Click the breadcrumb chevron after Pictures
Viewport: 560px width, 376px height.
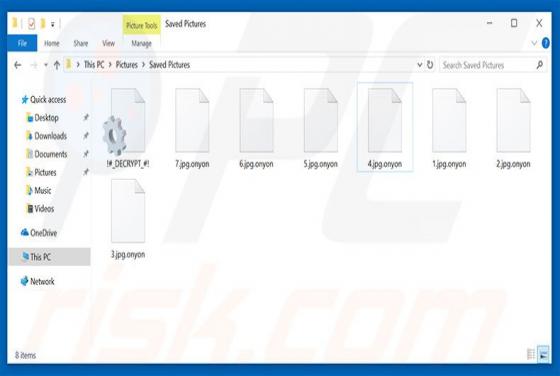[x=144, y=65]
